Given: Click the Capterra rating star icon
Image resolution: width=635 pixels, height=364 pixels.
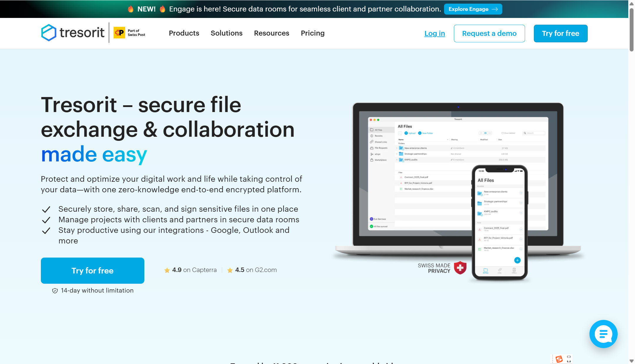Looking at the screenshot, I should point(167,270).
